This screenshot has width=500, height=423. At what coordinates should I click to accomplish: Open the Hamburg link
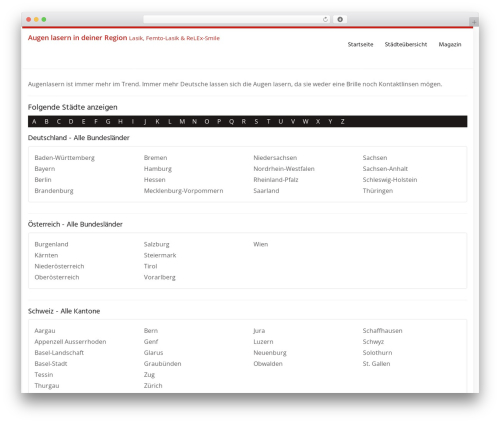pos(158,169)
